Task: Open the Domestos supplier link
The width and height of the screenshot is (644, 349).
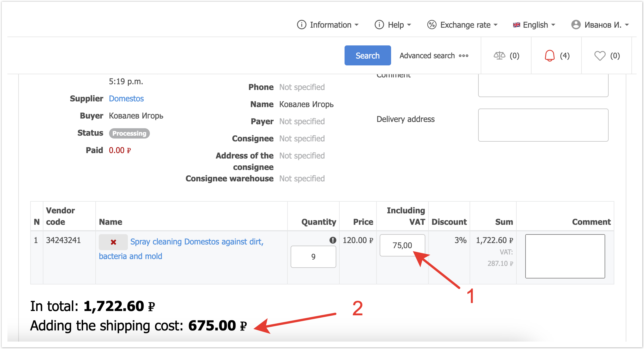Action: click(x=126, y=99)
